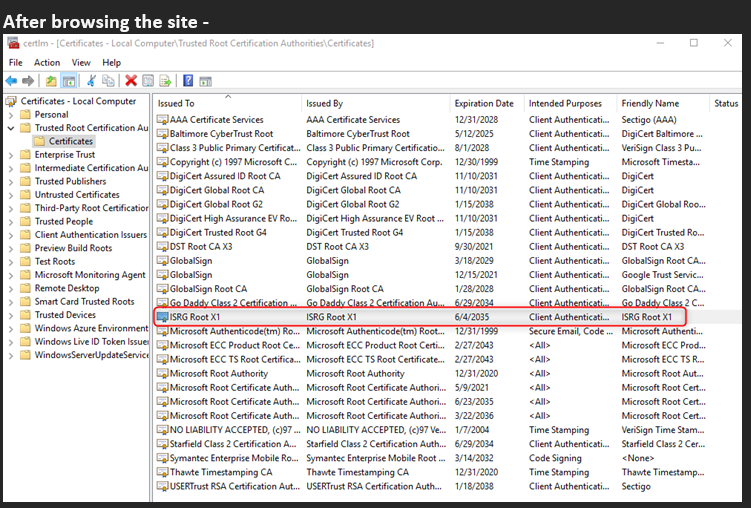Sort by the Issued By column header
Viewport: 751px width, 508px height.
(325, 103)
